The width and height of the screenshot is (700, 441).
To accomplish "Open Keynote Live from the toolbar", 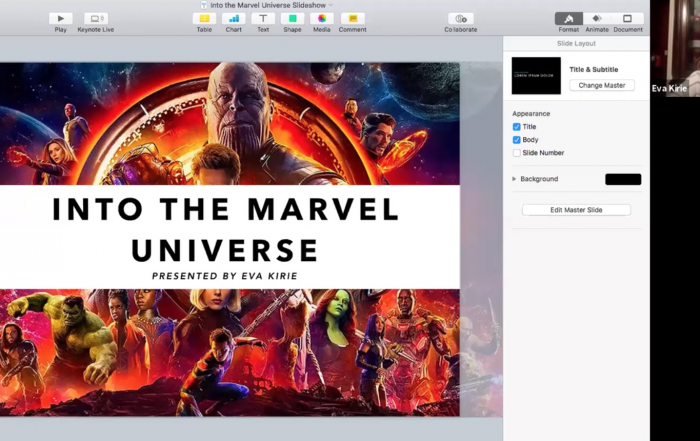I will (x=96, y=18).
